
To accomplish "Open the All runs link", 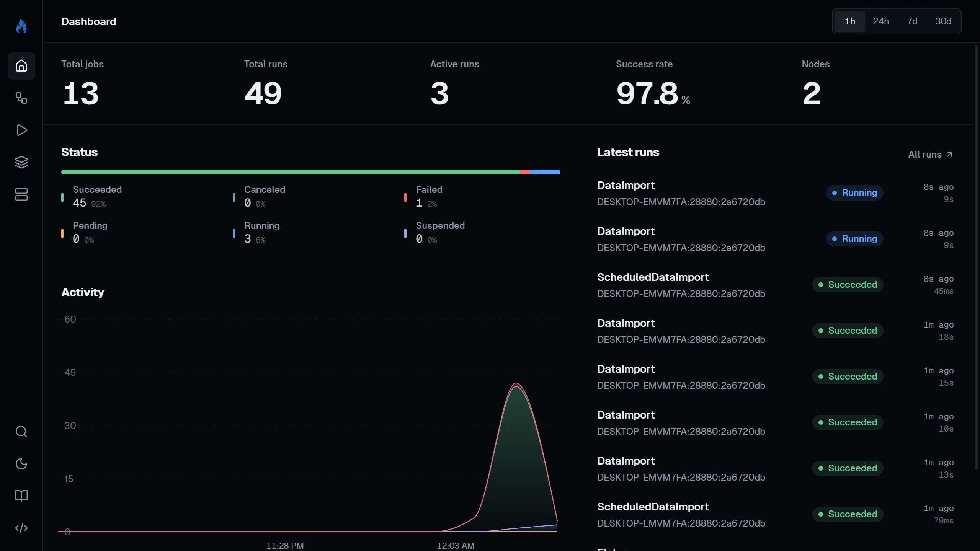I will click(x=930, y=155).
